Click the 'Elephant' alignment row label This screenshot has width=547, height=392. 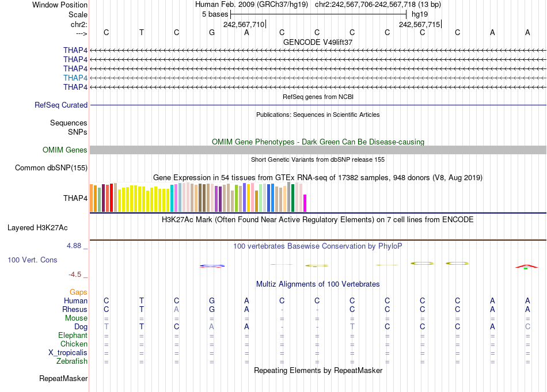(73, 335)
